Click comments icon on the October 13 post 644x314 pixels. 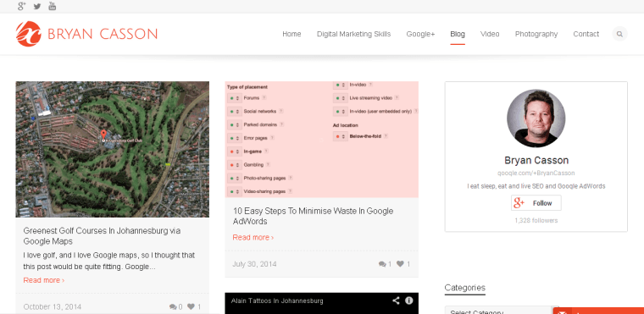tap(174, 306)
